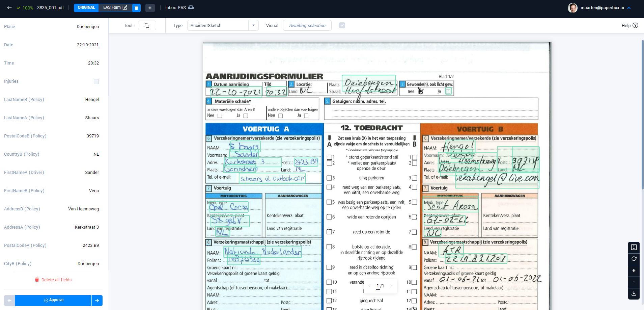Click the trash icon next to EAS Form

click(x=136, y=8)
